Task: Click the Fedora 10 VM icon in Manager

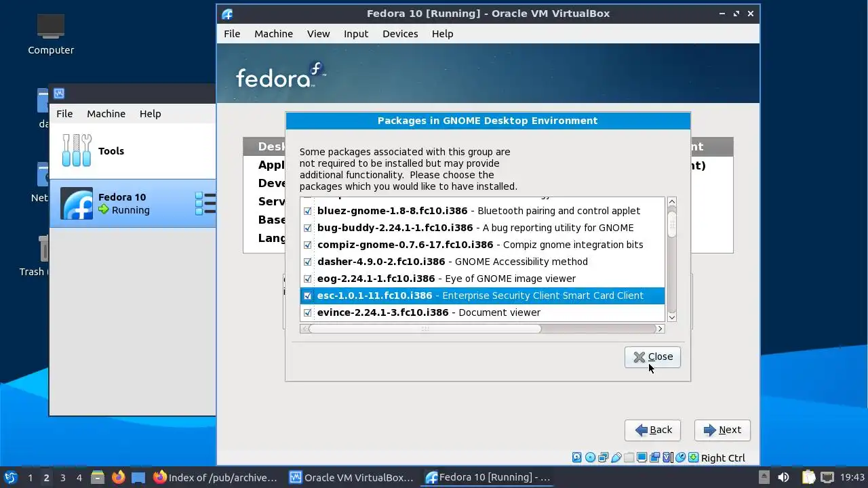Action: 77,203
